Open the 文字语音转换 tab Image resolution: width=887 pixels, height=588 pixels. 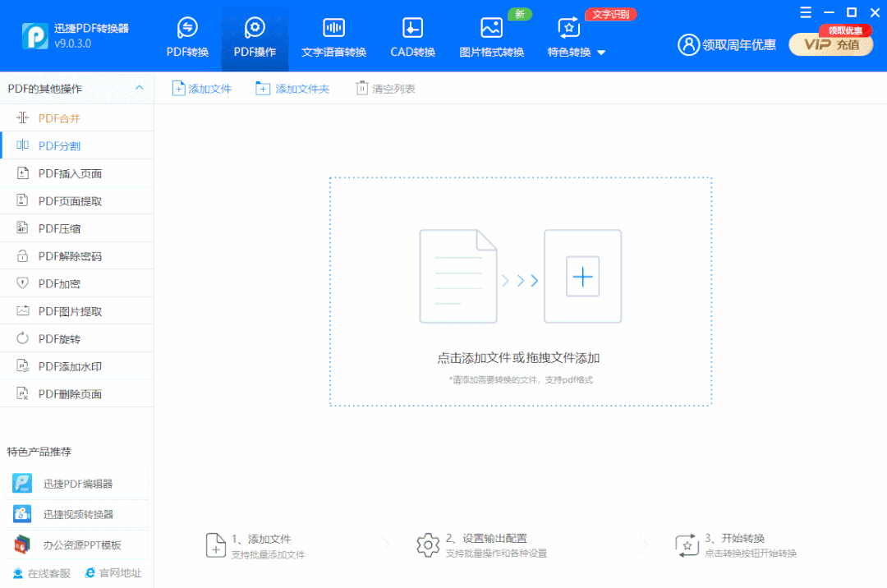pyautogui.click(x=333, y=37)
